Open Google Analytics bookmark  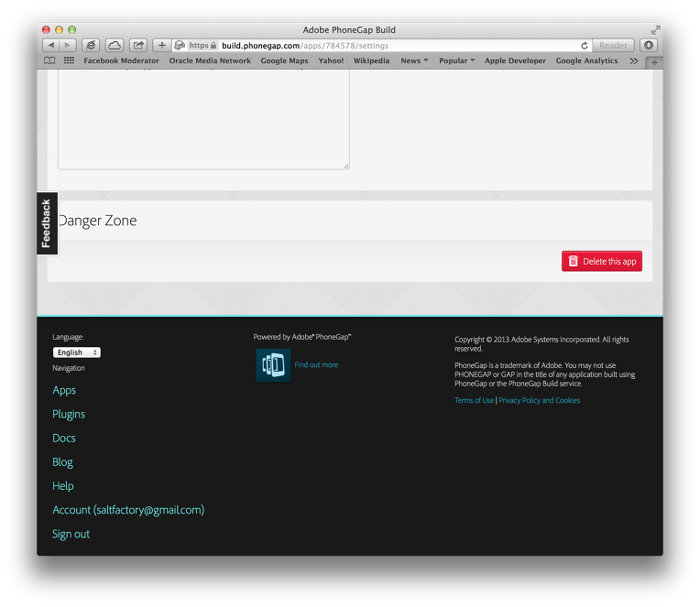coord(586,60)
